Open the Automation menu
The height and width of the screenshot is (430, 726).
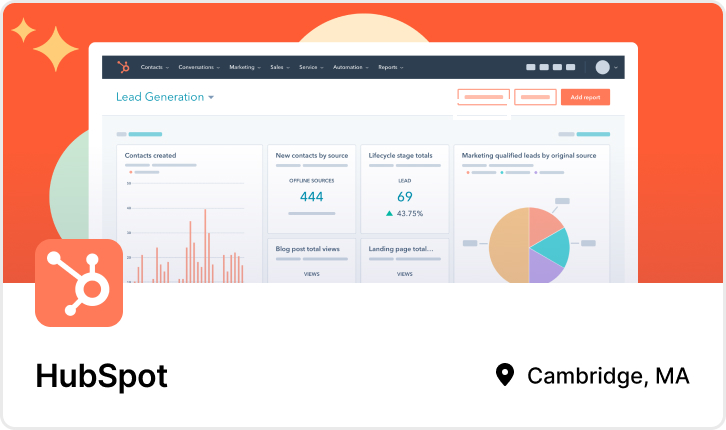(350, 67)
